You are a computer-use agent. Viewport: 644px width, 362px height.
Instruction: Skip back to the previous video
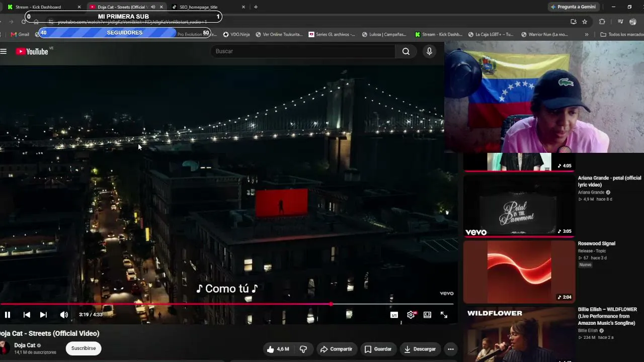pyautogui.click(x=27, y=315)
